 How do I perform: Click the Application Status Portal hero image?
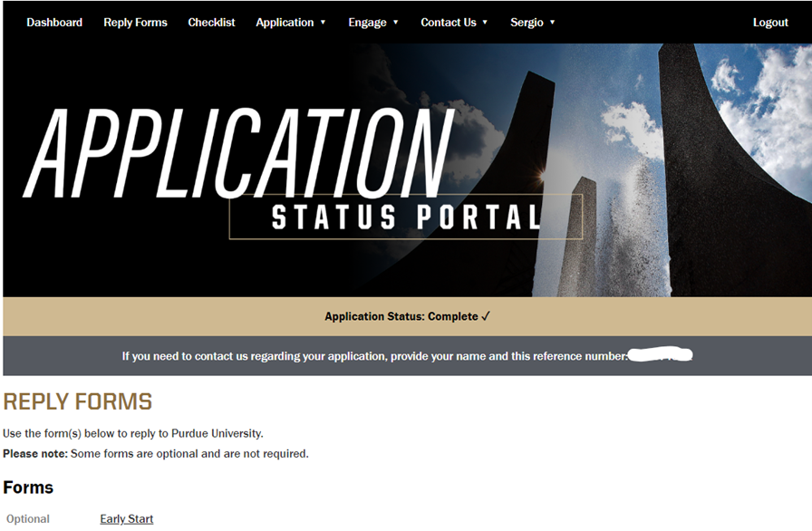406,168
